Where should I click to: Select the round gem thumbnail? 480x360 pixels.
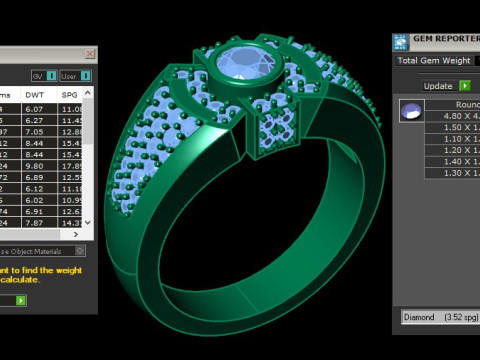point(412,111)
